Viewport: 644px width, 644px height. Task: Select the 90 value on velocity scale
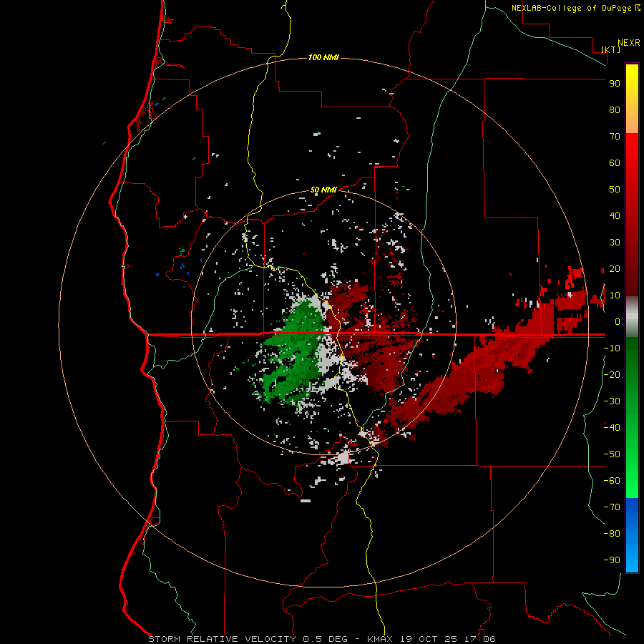coord(615,84)
